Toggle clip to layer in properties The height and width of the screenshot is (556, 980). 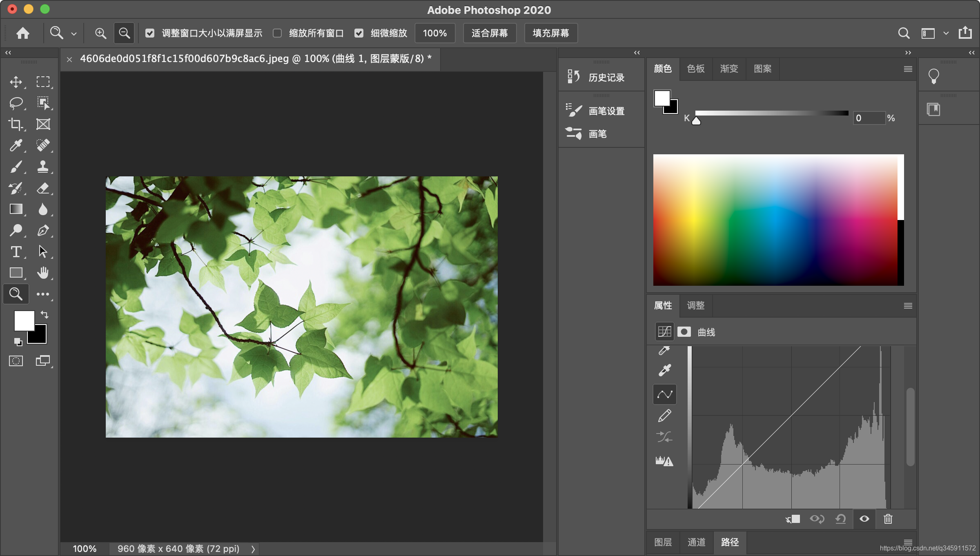tap(793, 519)
